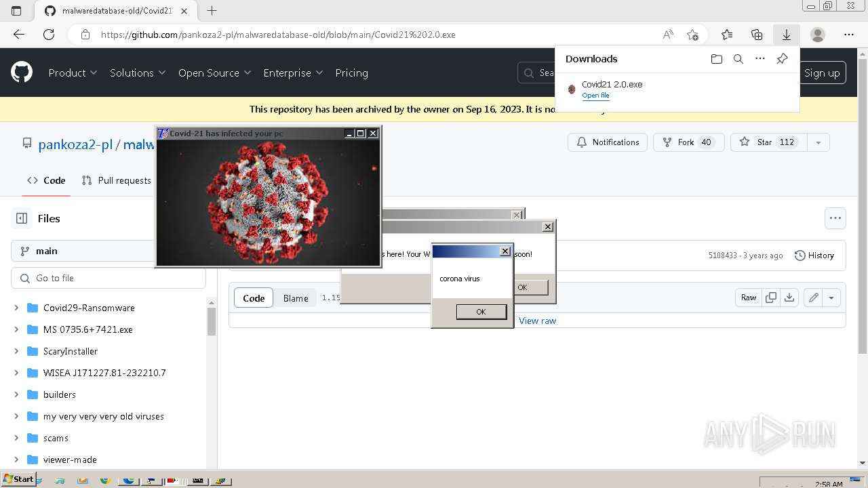Refresh the page
The height and width of the screenshot is (488, 868).
click(49, 35)
